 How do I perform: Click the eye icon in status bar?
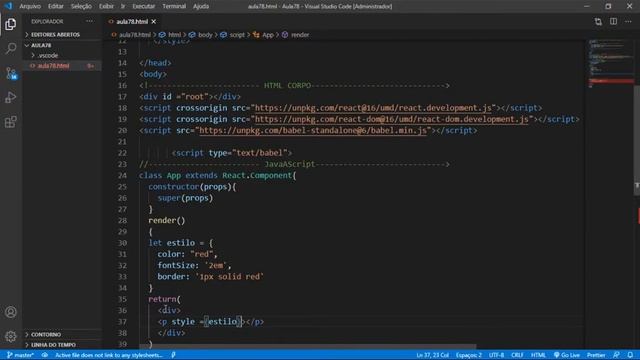click(44, 355)
